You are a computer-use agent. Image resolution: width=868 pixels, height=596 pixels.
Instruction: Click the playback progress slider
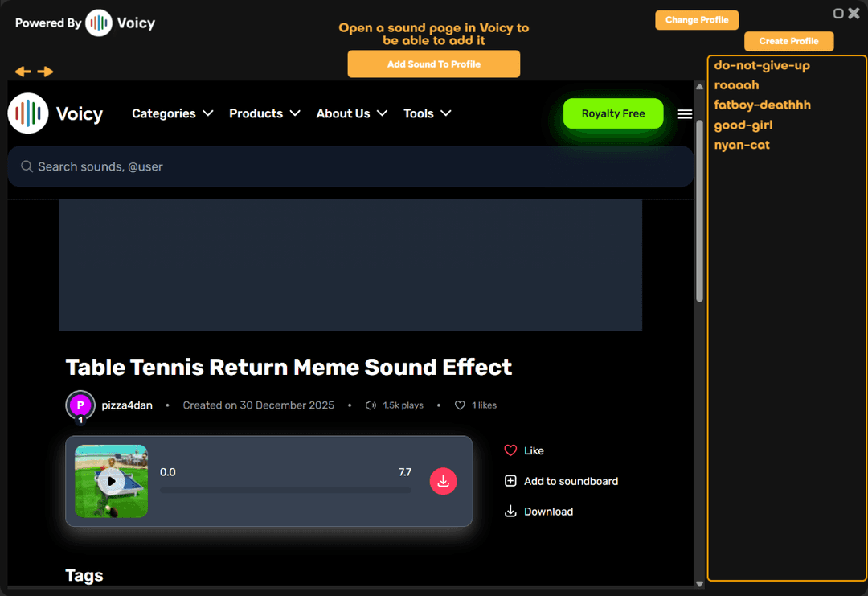pyautogui.click(x=285, y=490)
